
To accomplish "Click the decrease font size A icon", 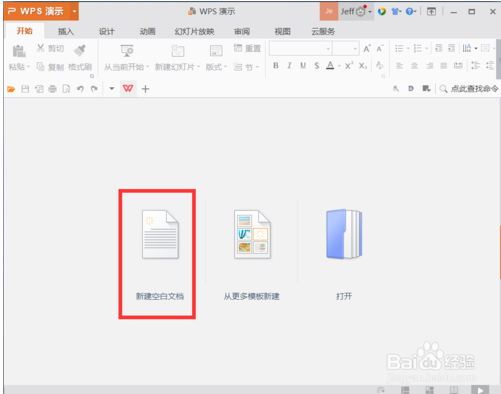I will click(380, 49).
